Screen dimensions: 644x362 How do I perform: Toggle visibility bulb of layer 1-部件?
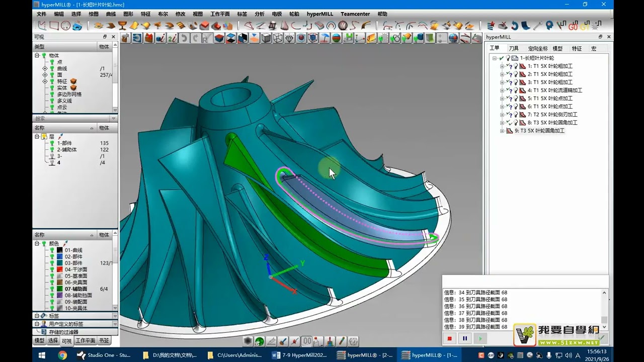click(52, 143)
